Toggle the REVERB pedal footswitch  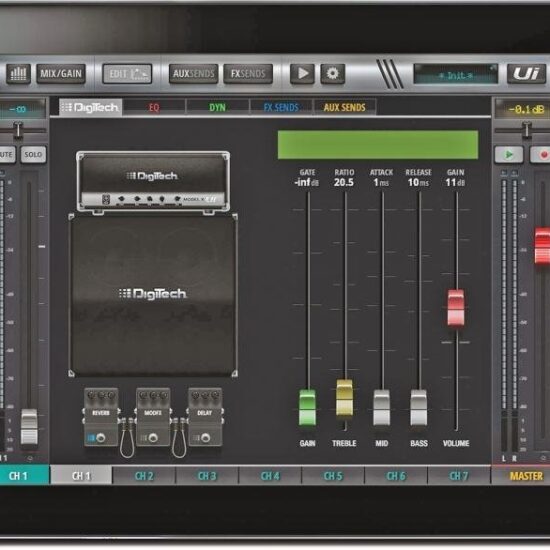pos(101,438)
